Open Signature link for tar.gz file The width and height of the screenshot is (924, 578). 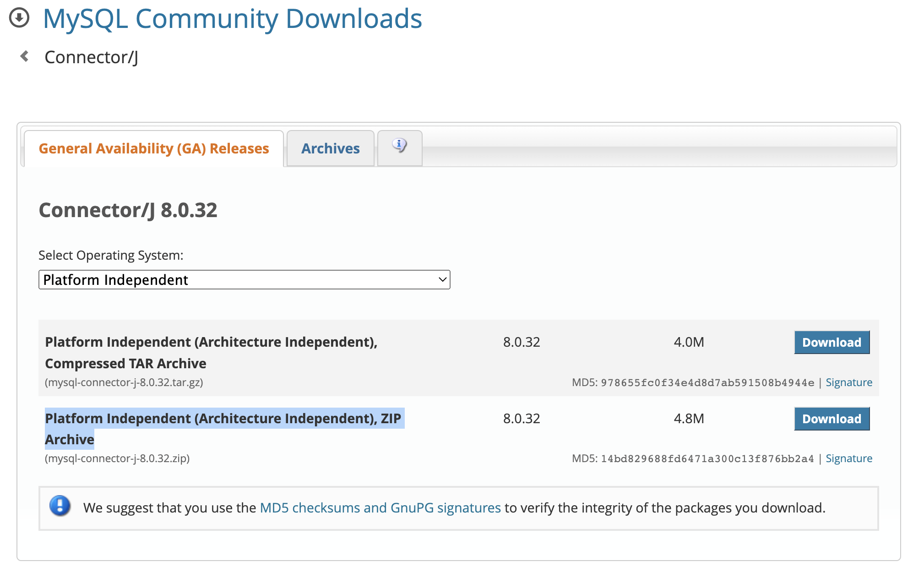pyautogui.click(x=848, y=382)
